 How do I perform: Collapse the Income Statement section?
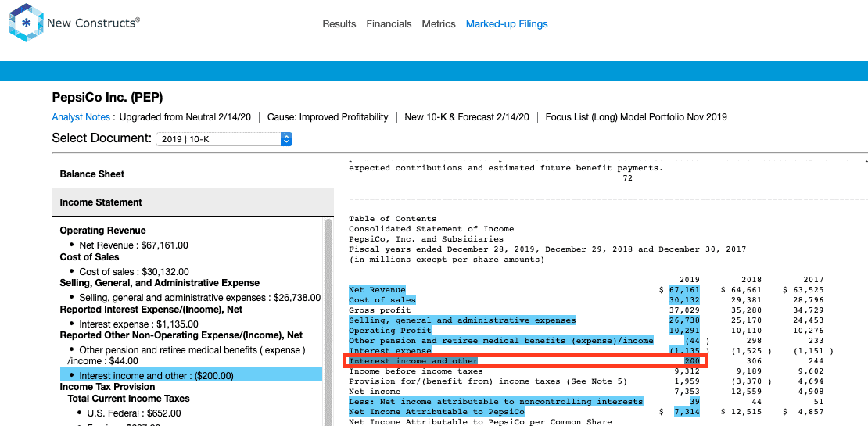(192, 202)
